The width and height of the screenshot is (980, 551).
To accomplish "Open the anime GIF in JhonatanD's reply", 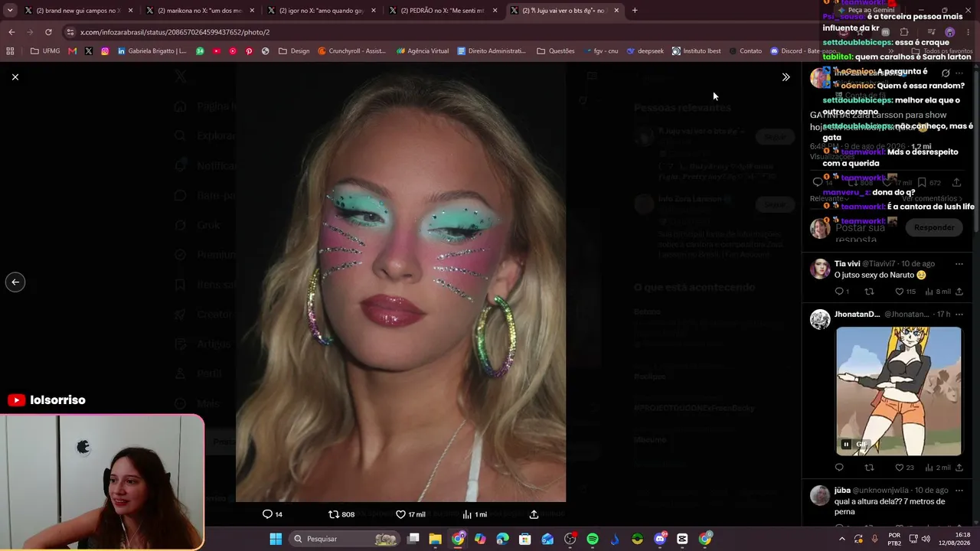I will pos(899,391).
